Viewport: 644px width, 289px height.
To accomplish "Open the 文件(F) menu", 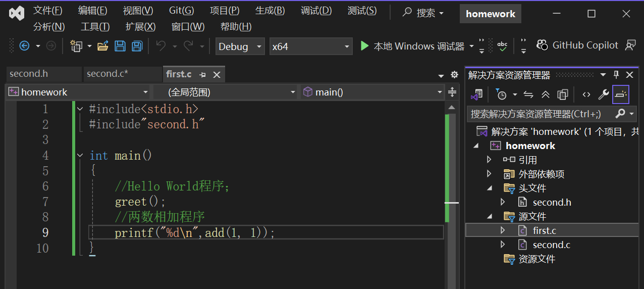I will point(48,11).
